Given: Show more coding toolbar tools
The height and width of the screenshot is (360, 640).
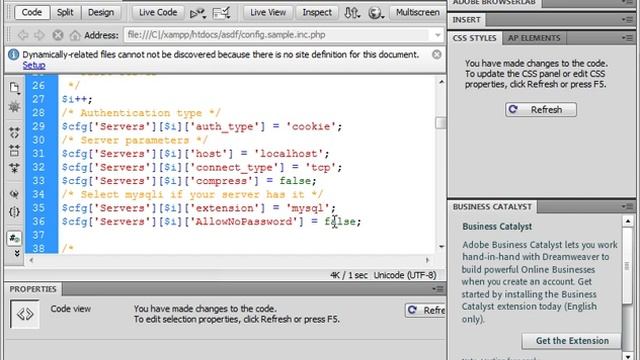Looking at the screenshot, I should (x=17, y=254).
